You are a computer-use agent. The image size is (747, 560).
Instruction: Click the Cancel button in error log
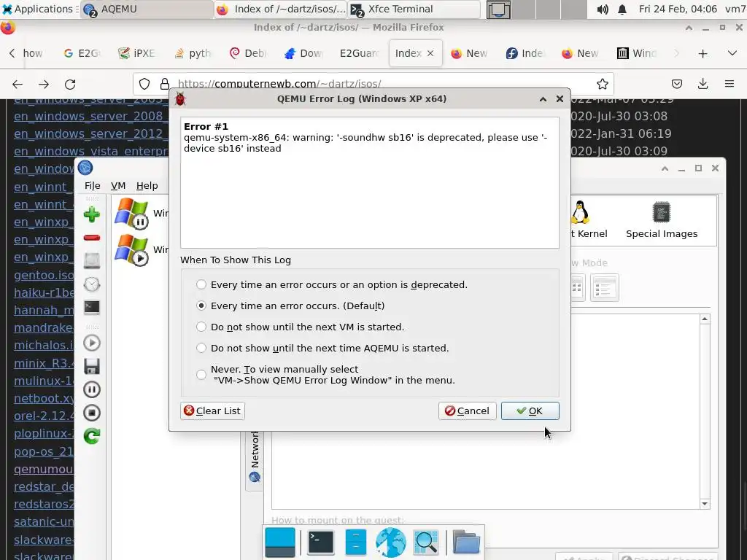tap(468, 411)
